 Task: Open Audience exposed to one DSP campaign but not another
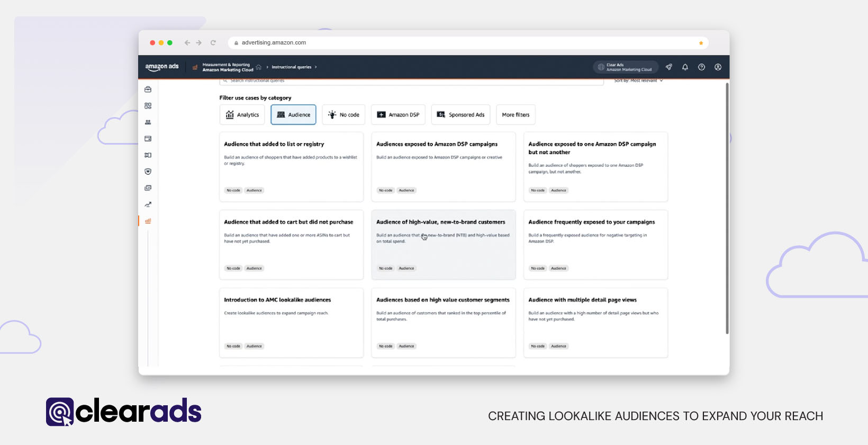[x=596, y=167]
